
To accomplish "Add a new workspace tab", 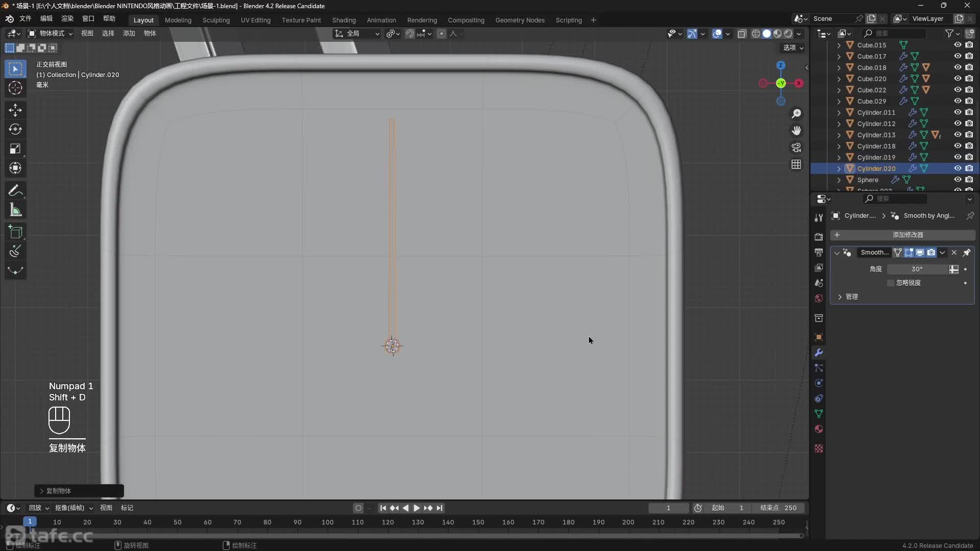I will point(593,20).
